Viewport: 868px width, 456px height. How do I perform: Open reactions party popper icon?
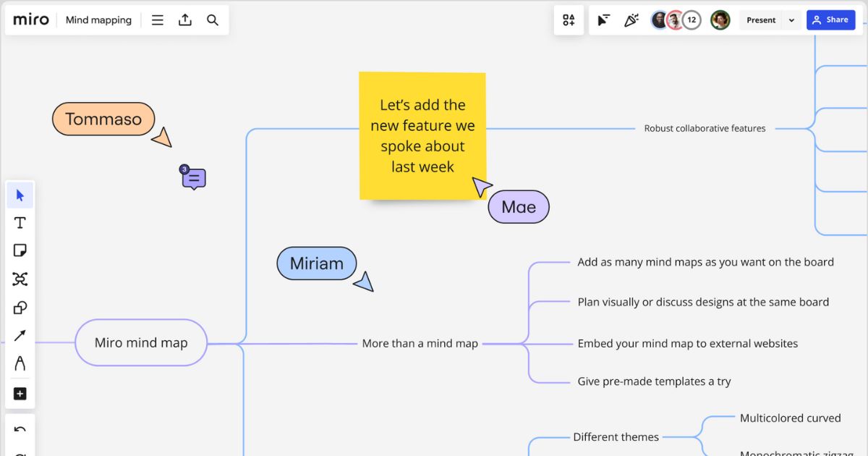click(x=631, y=20)
